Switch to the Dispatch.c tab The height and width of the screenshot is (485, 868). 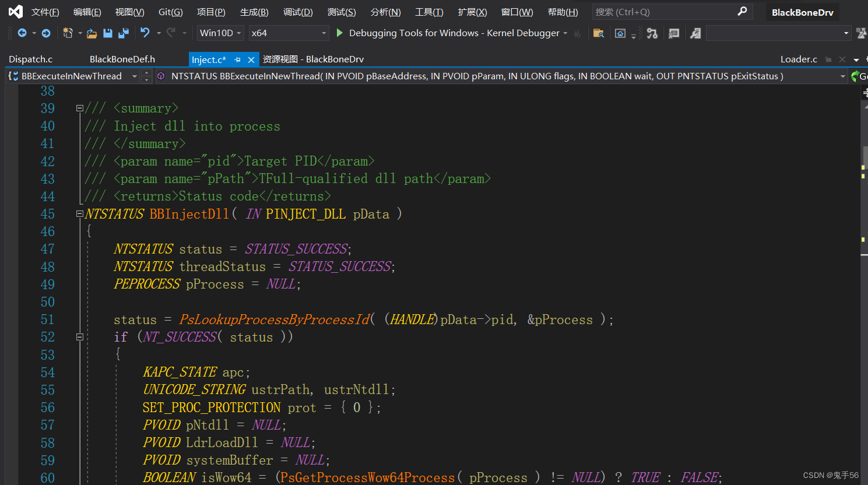[31, 59]
